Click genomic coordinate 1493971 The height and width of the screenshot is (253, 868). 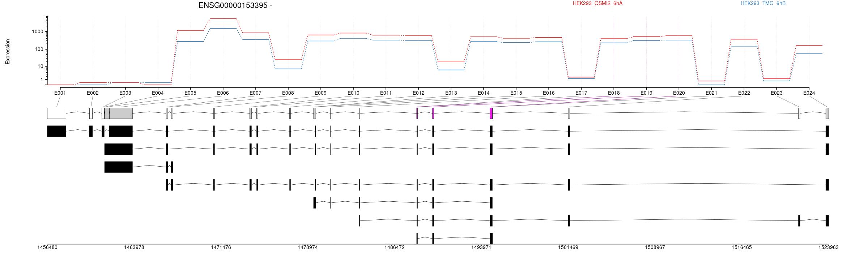481,248
